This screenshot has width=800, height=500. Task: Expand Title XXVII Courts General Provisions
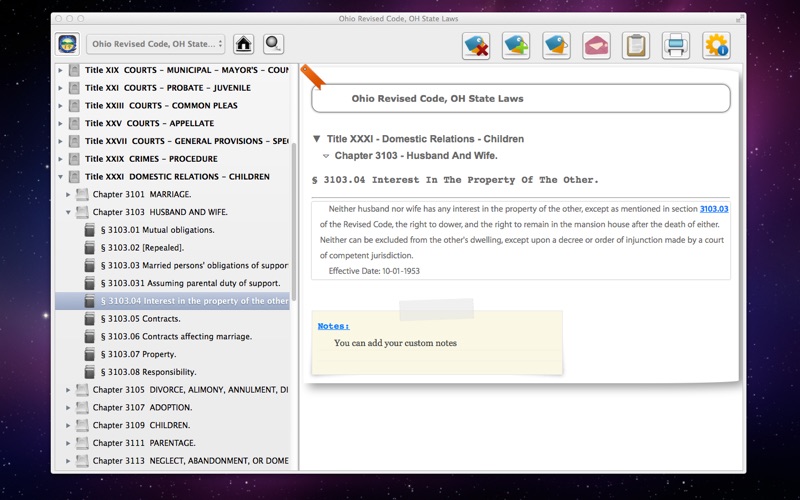[x=60, y=141]
